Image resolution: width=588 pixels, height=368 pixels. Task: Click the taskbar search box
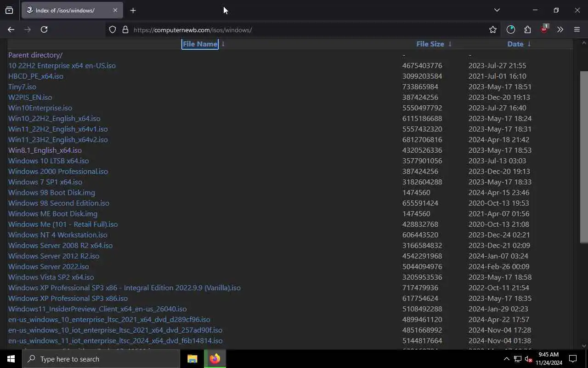101,359
